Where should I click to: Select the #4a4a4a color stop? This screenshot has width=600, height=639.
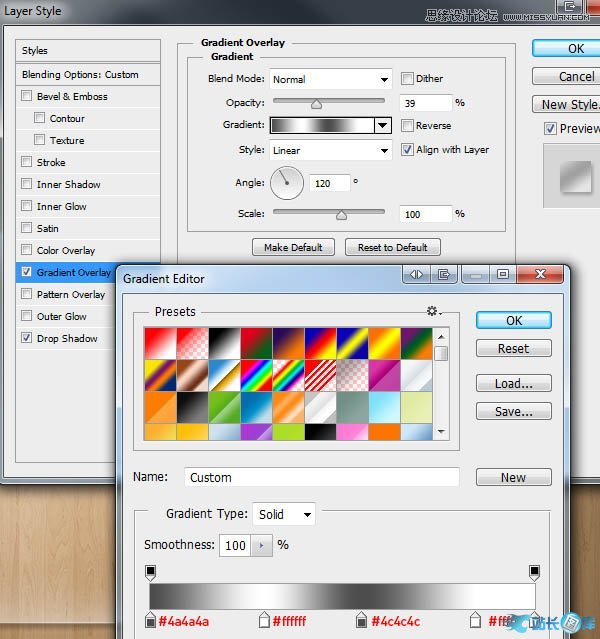coord(151,621)
